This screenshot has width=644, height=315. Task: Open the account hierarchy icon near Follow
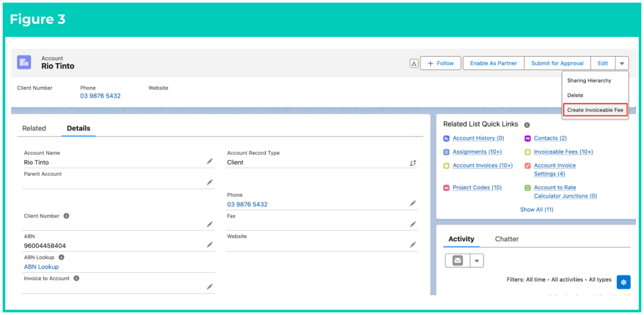click(414, 63)
